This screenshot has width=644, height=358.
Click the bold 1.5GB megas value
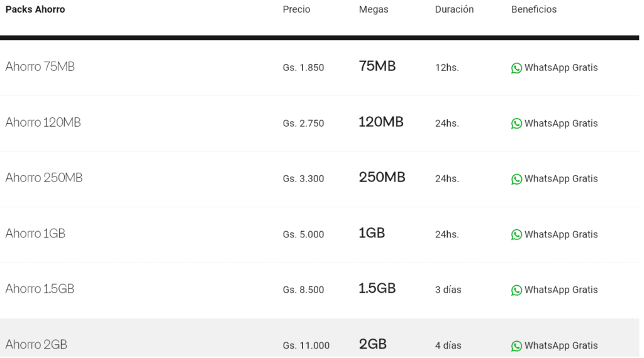(377, 289)
